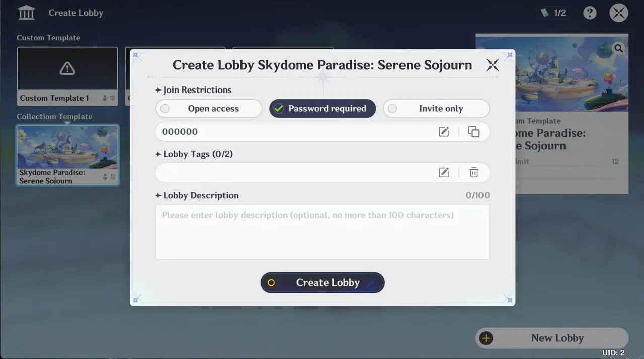
Task: Close the Create Lobby Skydome Paradise dialog
Action: [492, 65]
